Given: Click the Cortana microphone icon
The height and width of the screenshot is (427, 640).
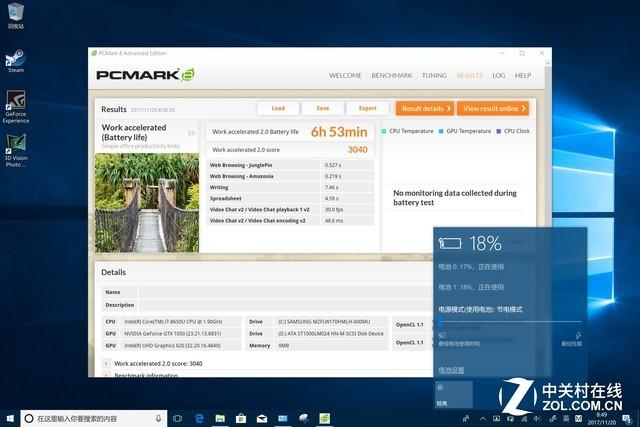Looking at the screenshot, I should (159, 417).
